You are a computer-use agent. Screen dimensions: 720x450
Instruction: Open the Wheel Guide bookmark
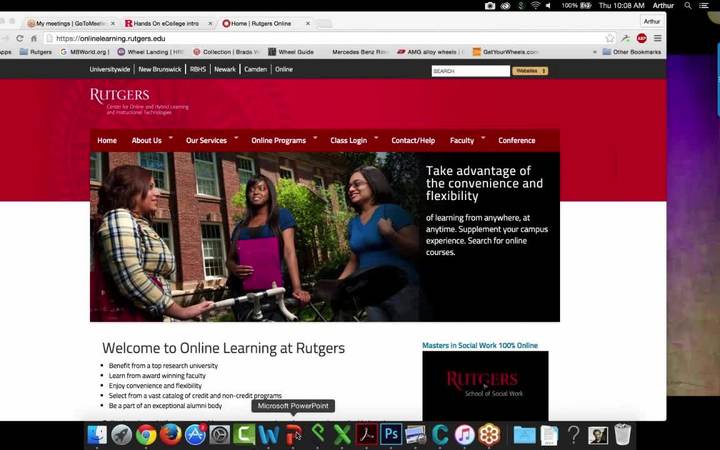(x=291, y=52)
